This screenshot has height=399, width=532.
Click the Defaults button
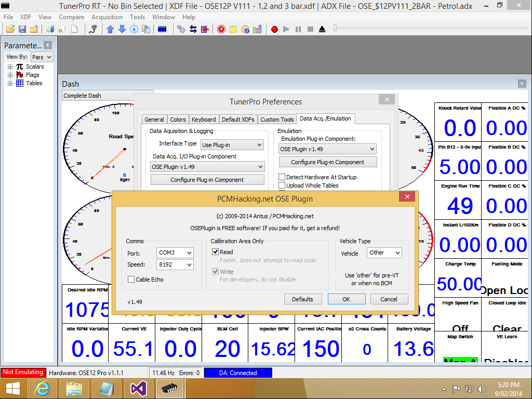[303, 299]
